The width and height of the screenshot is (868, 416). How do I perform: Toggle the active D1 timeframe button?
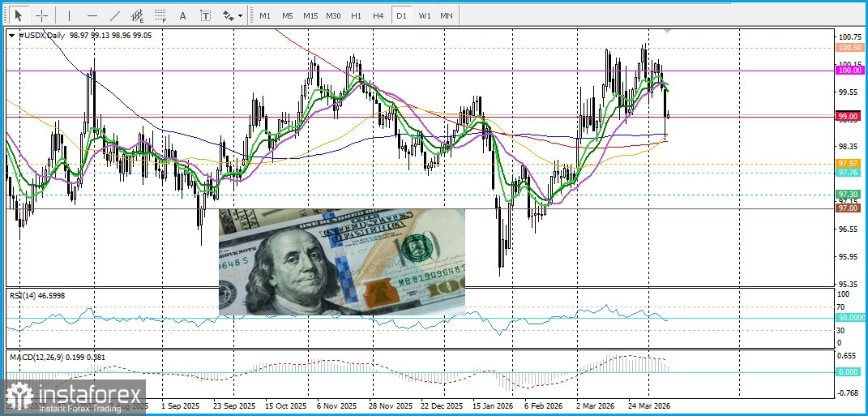[401, 15]
